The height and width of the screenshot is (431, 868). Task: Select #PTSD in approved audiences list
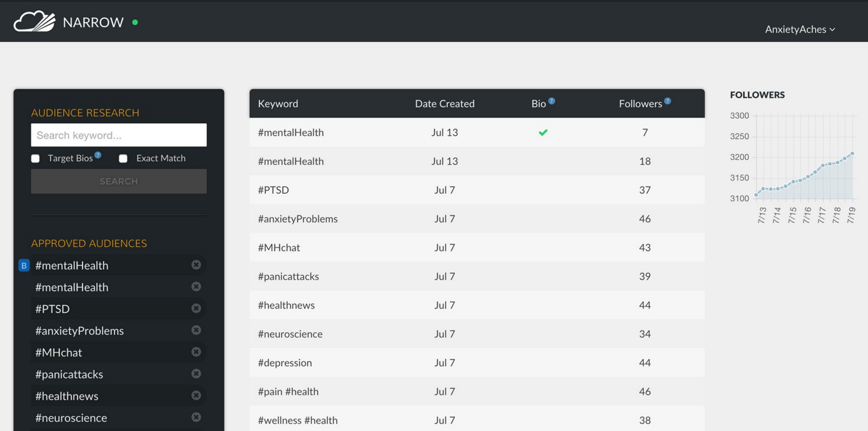pos(52,308)
